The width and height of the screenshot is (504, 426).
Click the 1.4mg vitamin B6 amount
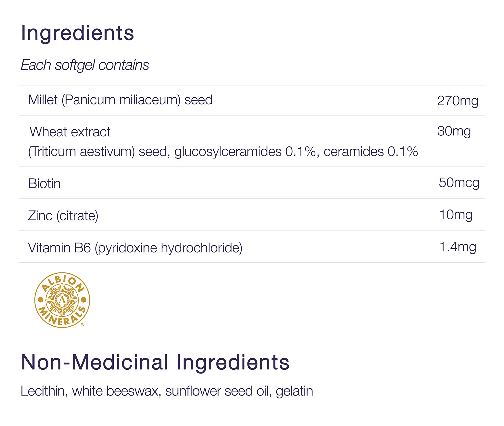click(458, 247)
